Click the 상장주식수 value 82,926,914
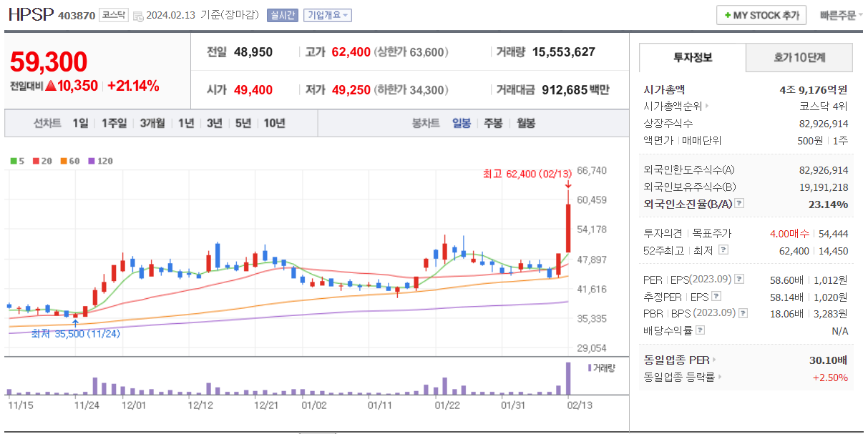The image size is (868, 434). [824, 123]
